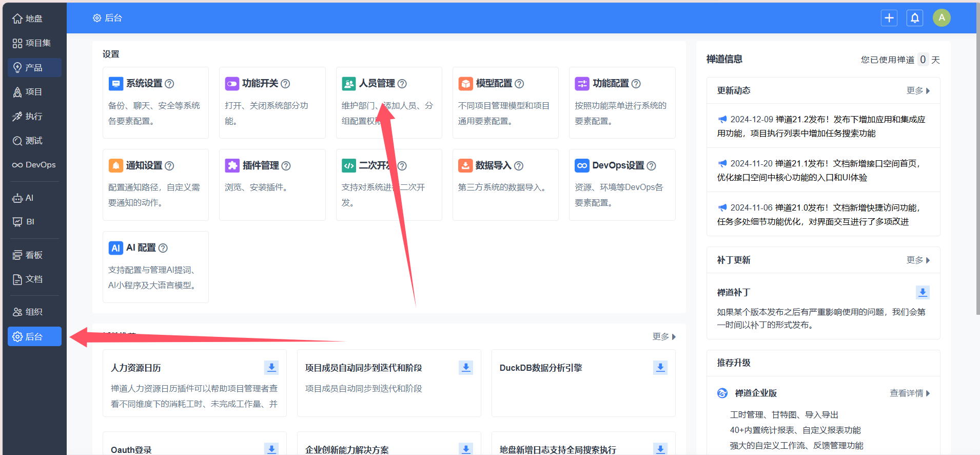This screenshot has height=455, width=980.
Task: Open help for 插件管理
Action: (x=286, y=166)
